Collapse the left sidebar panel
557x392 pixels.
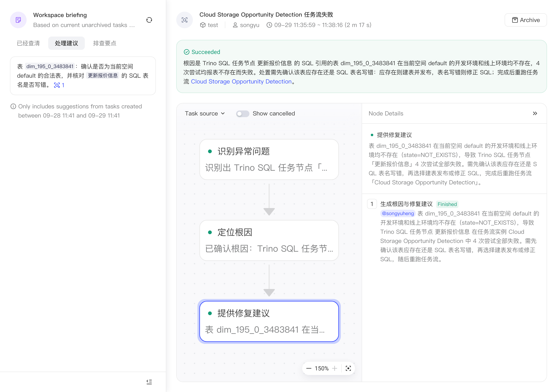pyautogui.click(x=149, y=382)
